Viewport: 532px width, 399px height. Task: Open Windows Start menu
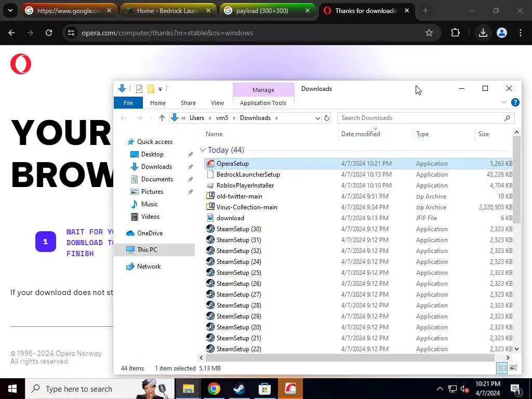point(12,389)
